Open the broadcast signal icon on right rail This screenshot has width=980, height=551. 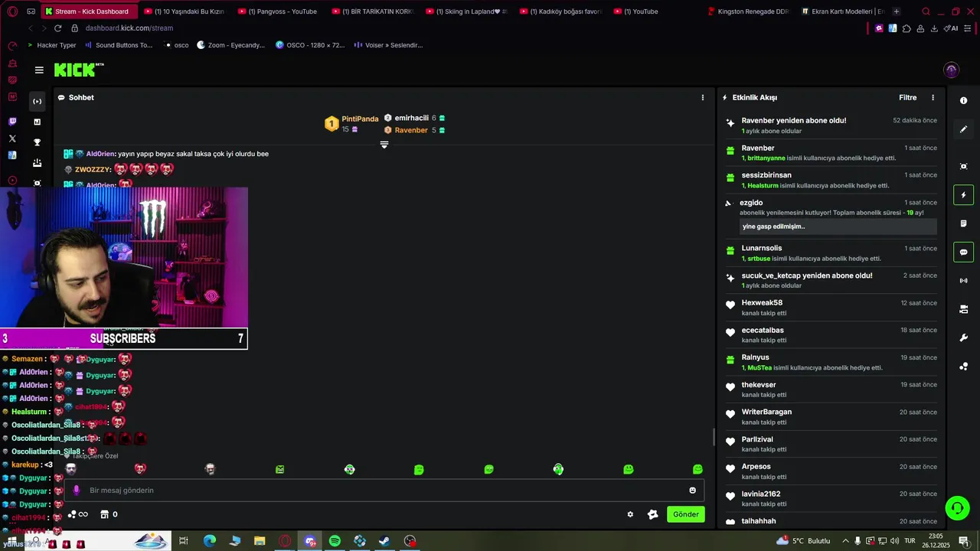point(963,281)
